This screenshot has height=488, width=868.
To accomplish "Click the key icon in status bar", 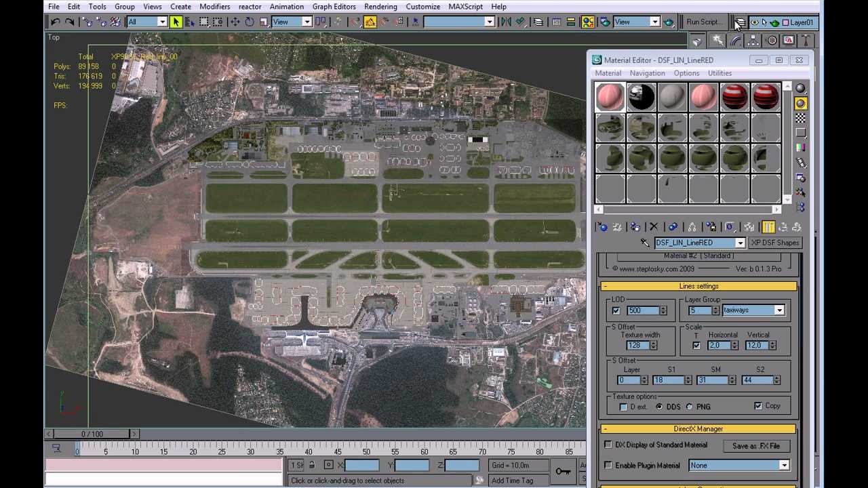I will 563,471.
